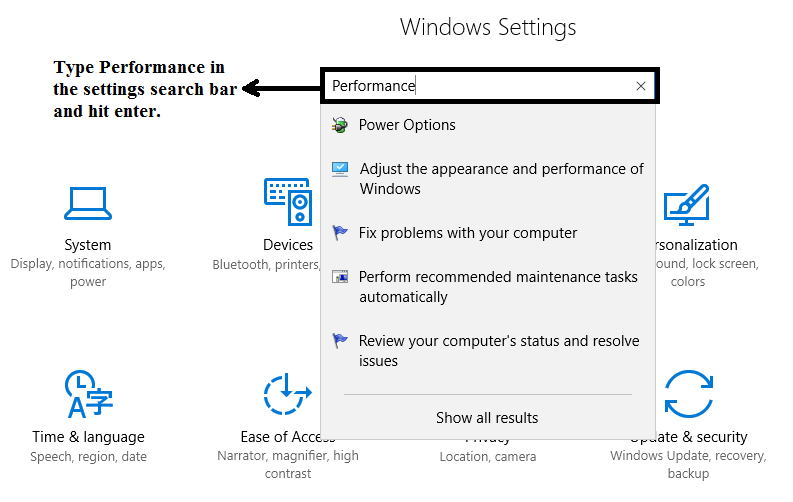Click the Power Options battery icon
The height and width of the screenshot is (502, 793).
click(340, 125)
